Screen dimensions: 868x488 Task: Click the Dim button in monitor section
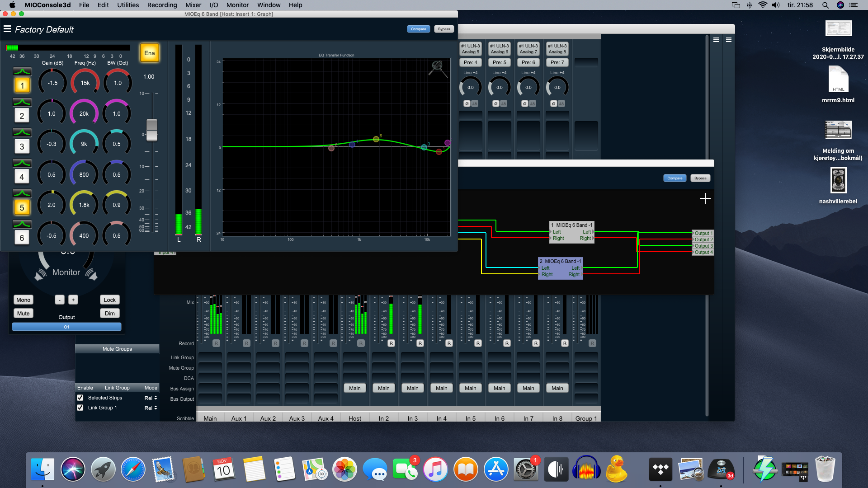point(110,314)
